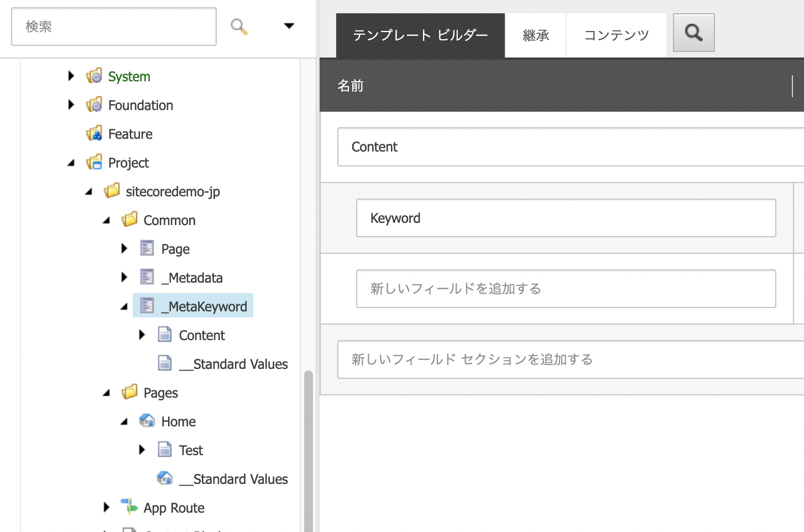Expand the Foundation tree node
804x532 pixels.
click(71, 105)
